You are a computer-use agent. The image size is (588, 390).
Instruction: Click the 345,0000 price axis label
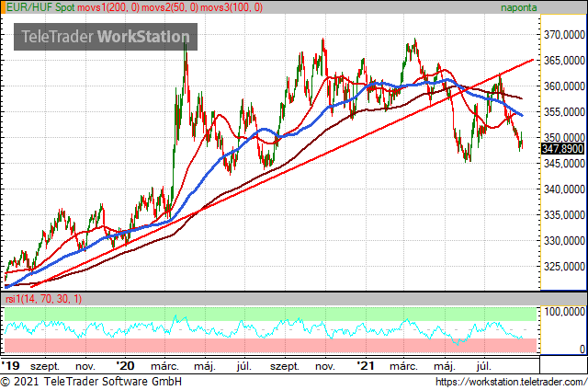coord(564,164)
